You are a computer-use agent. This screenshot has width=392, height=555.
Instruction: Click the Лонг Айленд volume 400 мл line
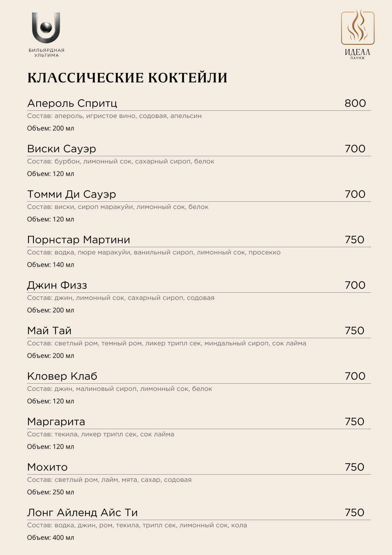pyautogui.click(x=50, y=538)
